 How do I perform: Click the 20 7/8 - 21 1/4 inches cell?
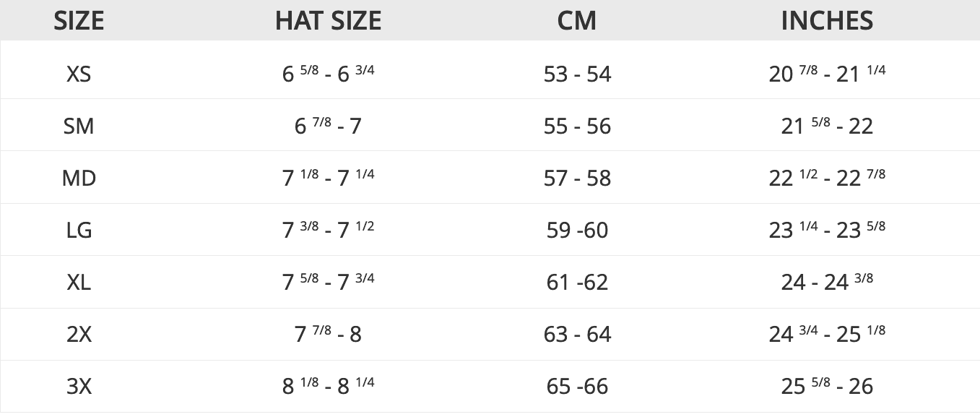(x=827, y=74)
